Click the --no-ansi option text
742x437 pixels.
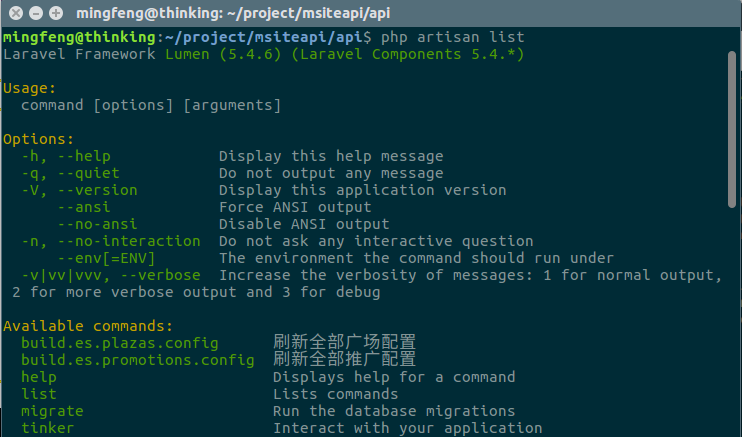click(x=97, y=224)
